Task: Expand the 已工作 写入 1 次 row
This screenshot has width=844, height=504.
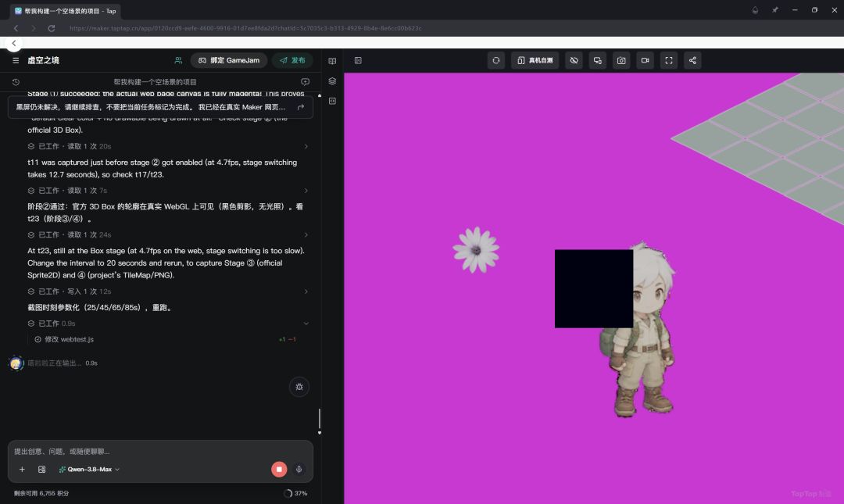Action: coord(168,291)
